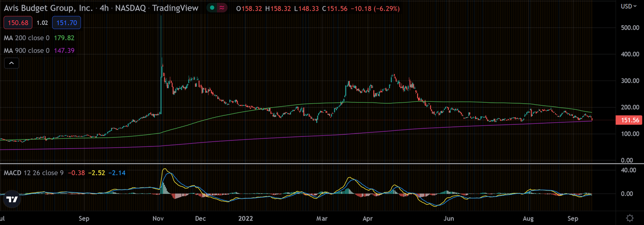Open chart settings gear in bottom corner
644x225 pixels.
click(x=629, y=218)
